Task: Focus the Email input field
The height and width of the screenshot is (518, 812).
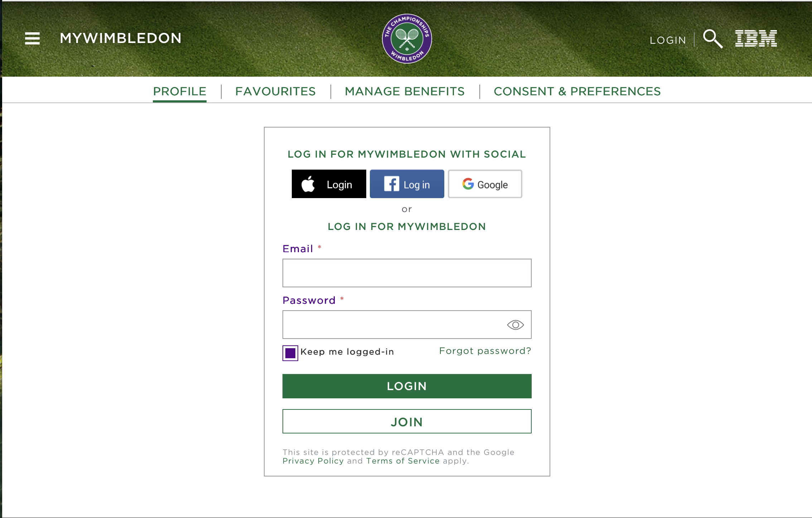Action: coord(407,273)
